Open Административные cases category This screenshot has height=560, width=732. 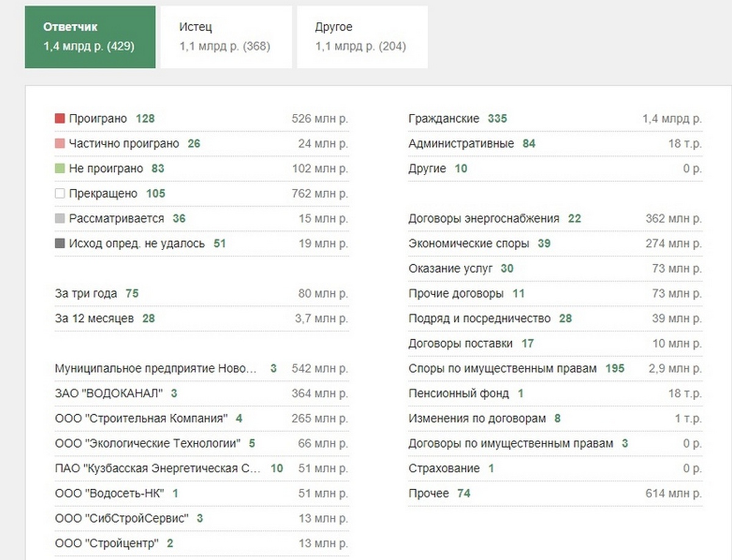[x=461, y=143]
